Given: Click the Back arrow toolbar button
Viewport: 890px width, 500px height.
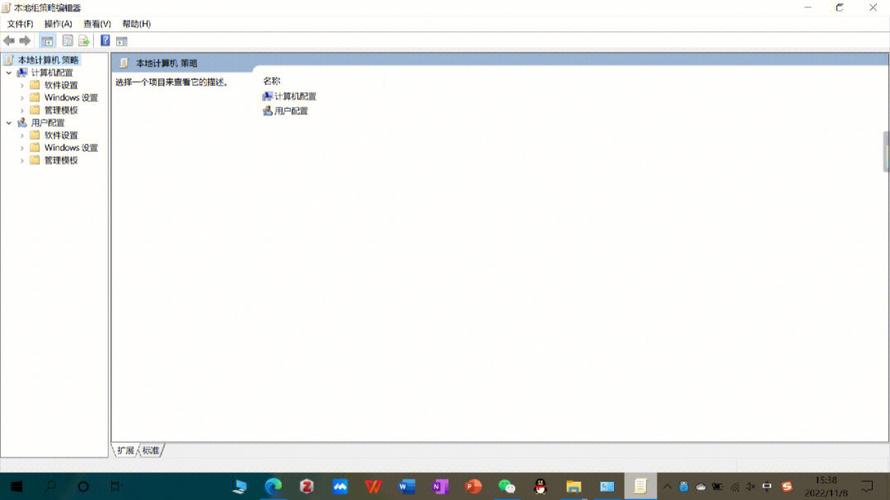Looking at the screenshot, I should click(x=9, y=41).
